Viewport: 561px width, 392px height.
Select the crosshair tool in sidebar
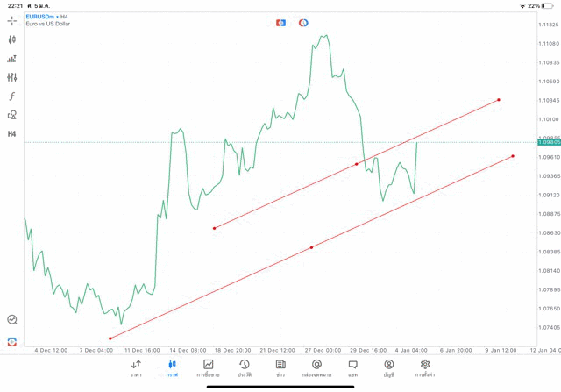point(12,20)
